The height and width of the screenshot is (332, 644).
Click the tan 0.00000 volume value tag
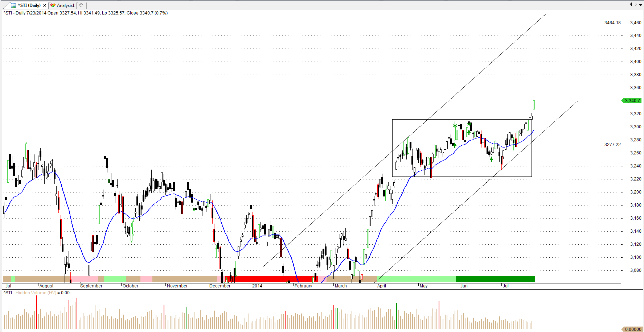633,329
